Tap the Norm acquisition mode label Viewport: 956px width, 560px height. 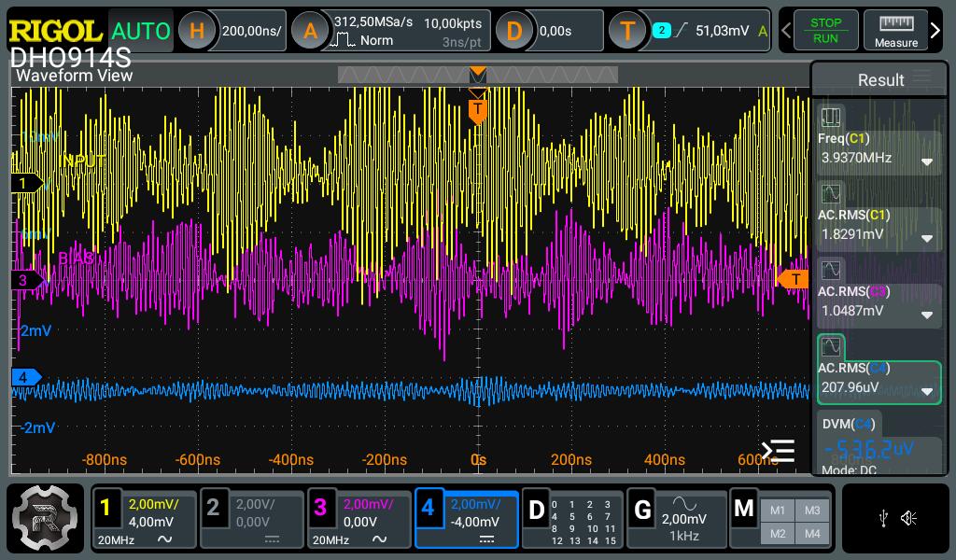[x=376, y=40]
